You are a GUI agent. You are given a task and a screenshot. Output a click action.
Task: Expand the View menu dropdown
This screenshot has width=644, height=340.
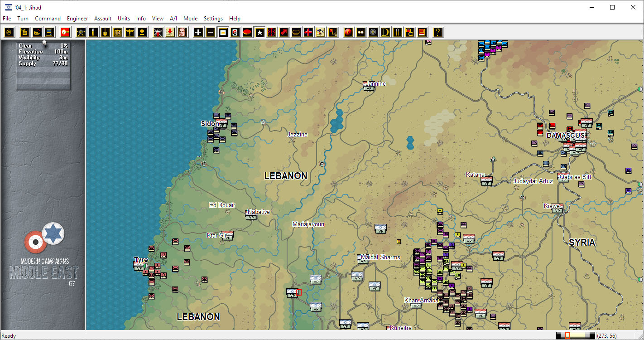coord(158,19)
